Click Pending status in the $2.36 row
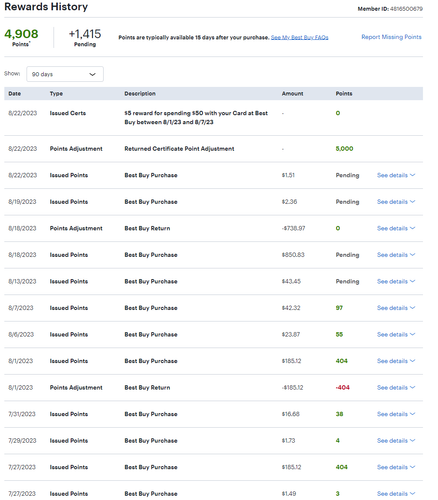 pyautogui.click(x=347, y=202)
